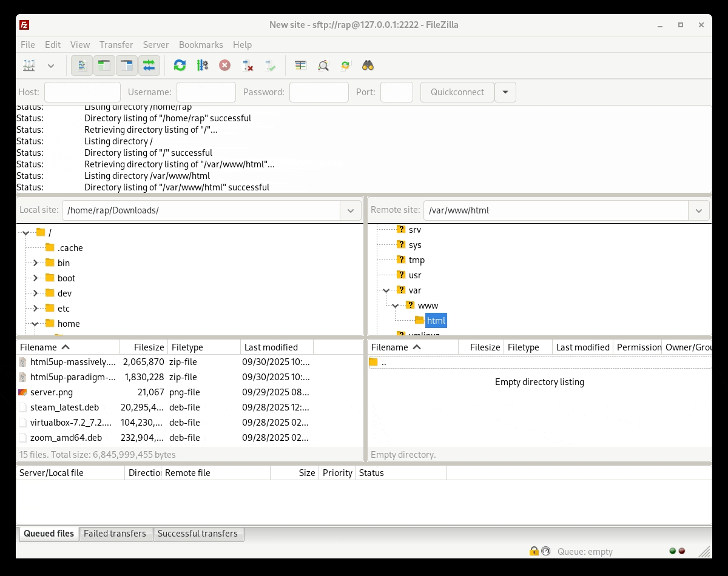Viewport: 728px width, 576px height.
Task: Click the Quickconnect button
Action: coord(457,92)
